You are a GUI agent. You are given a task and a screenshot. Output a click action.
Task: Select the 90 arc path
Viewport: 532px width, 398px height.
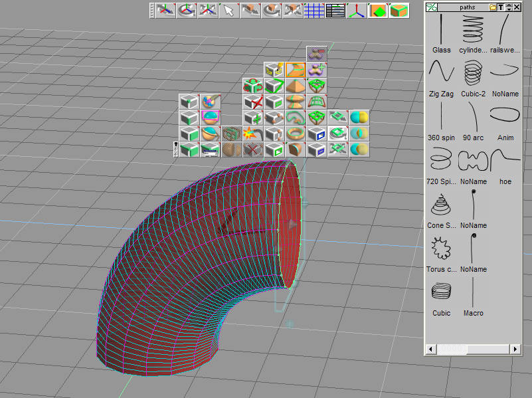coord(474,116)
